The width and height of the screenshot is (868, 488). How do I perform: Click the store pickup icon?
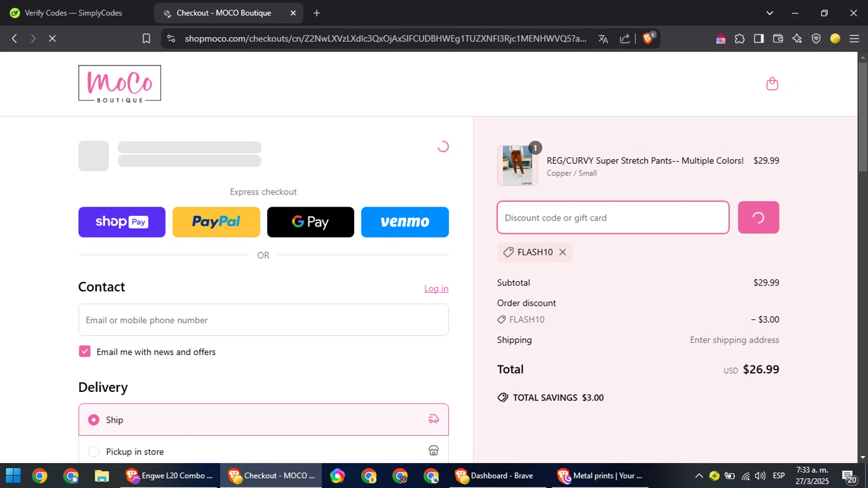pyautogui.click(x=433, y=450)
